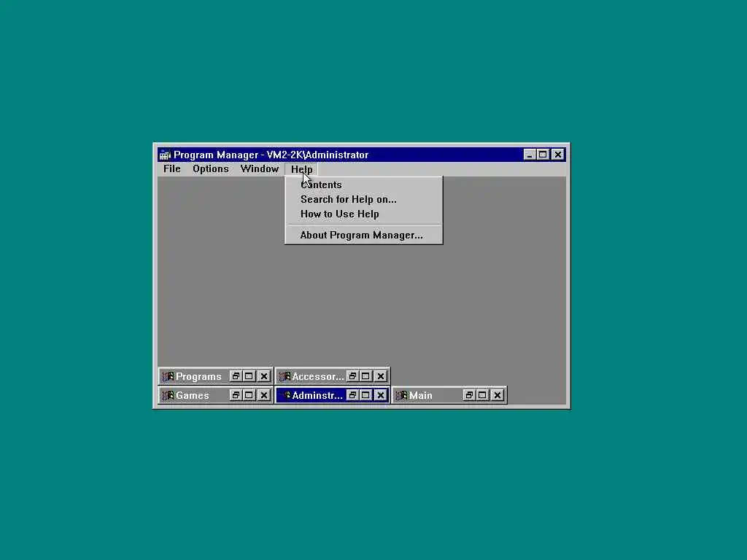Open About Program Manager...

point(363,236)
